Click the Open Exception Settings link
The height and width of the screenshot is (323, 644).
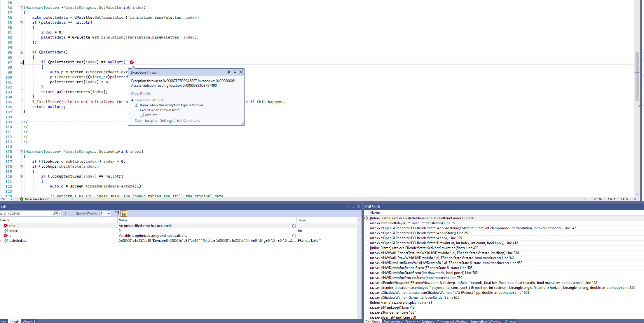pos(154,120)
